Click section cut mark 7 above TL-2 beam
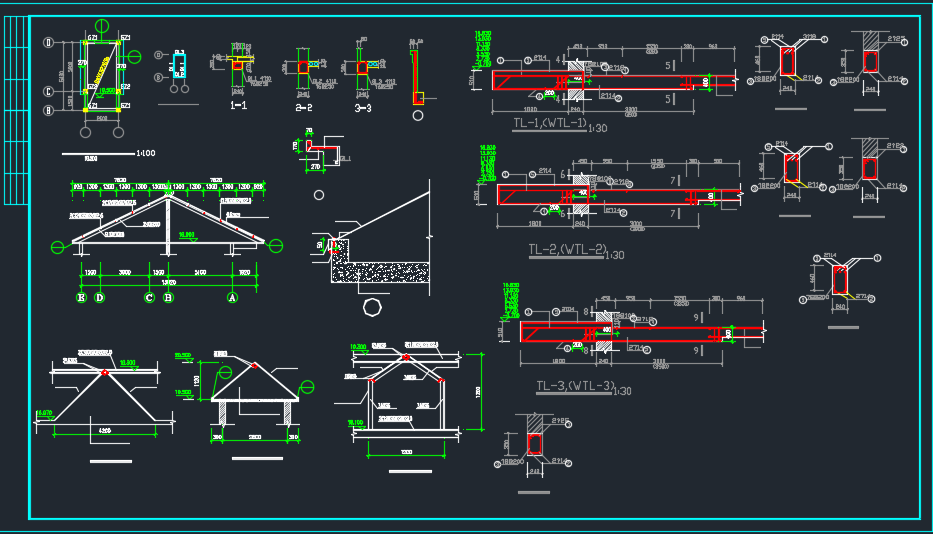This screenshot has height=534, width=933. [x=674, y=180]
